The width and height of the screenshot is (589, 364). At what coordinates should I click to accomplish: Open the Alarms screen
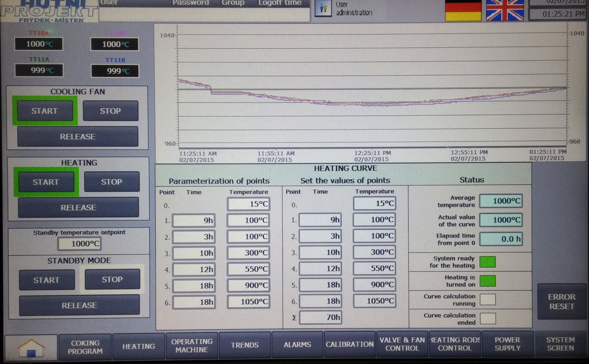coord(297,345)
